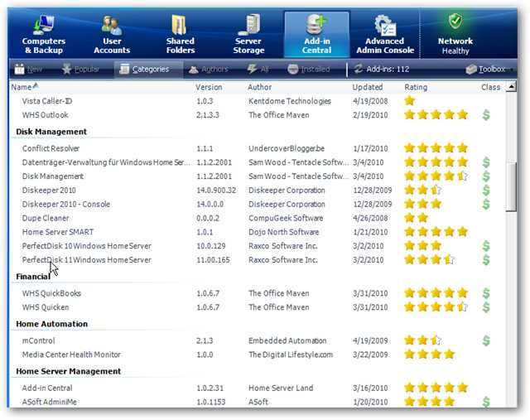
Task: Click the dollar icon for WHS QuickBooks
Action: (486, 293)
